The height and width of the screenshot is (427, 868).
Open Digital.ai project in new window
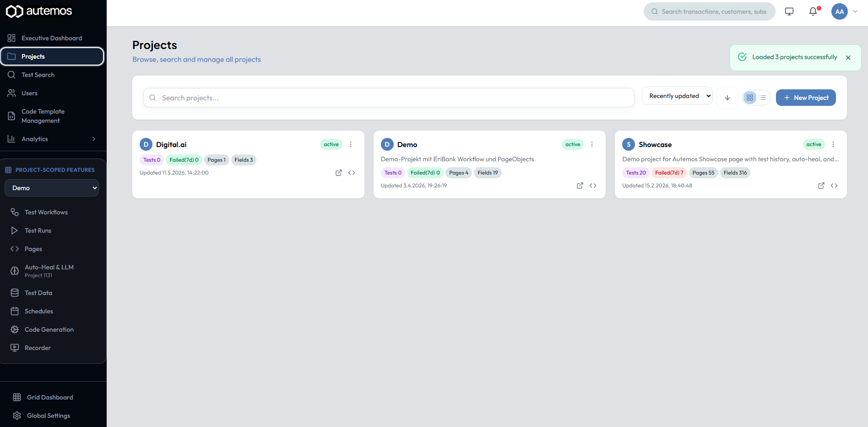[339, 173]
